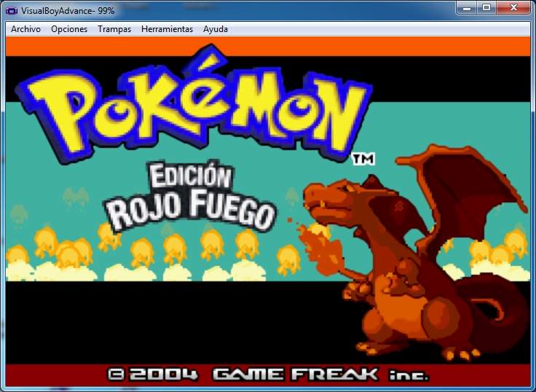Click the ©2004 GAME FREAK inc. text
Image resolution: width=536 pixels, height=392 pixels.
point(268,375)
